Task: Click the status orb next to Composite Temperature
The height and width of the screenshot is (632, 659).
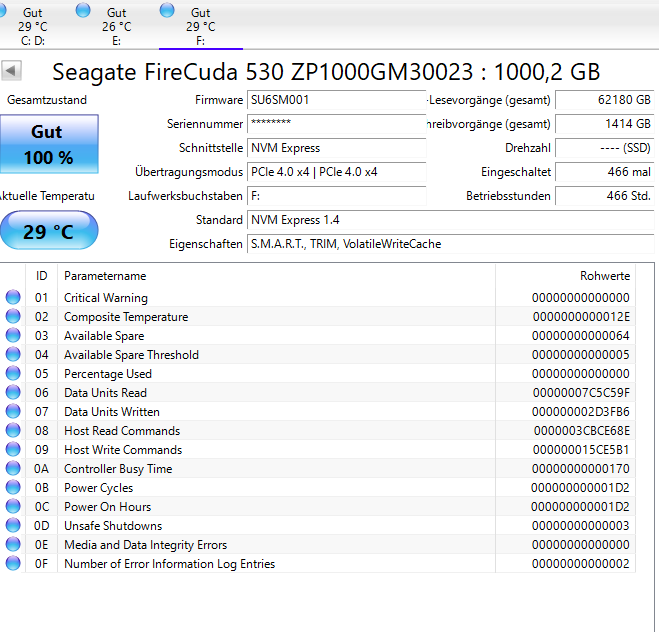Action: 13,316
